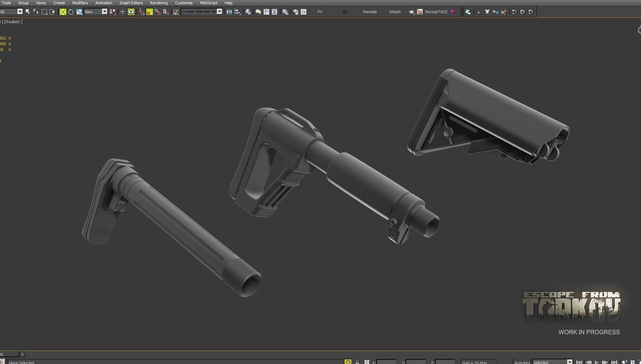The height and width of the screenshot is (364, 641).
Task: Toggle the selection lock icon
Action: tap(357, 361)
